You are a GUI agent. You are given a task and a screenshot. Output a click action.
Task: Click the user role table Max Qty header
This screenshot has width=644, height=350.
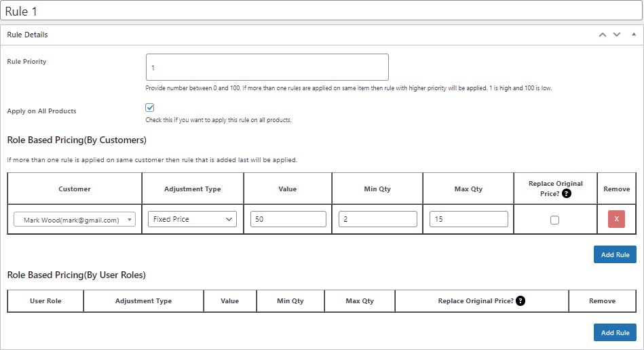[x=360, y=300]
